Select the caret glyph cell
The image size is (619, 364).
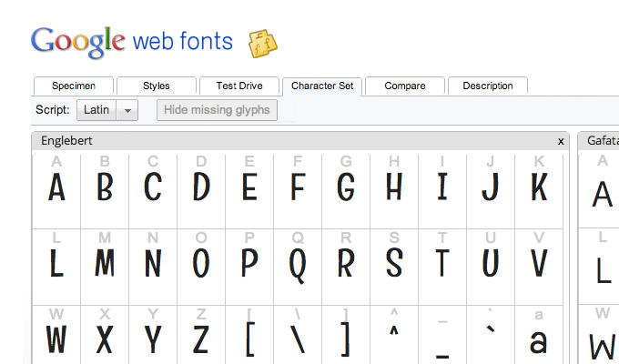point(394,335)
